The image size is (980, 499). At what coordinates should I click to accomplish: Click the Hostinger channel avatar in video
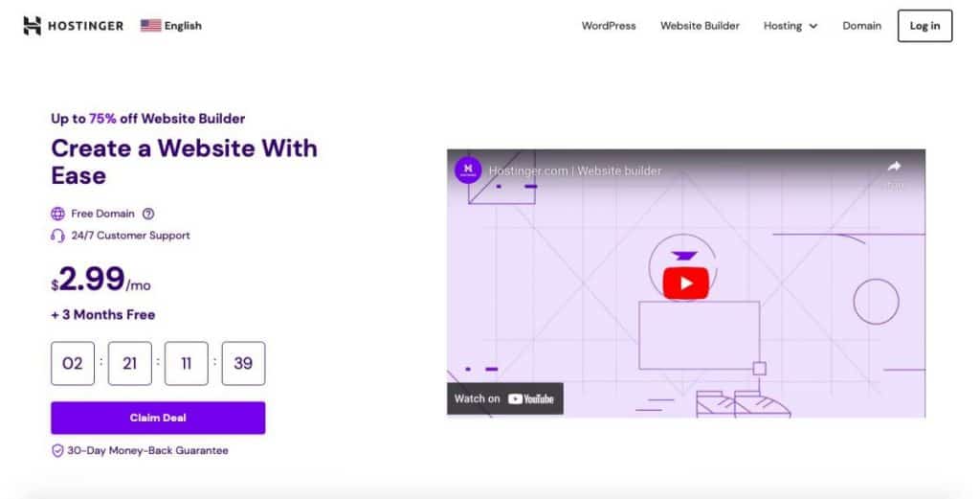pyautogui.click(x=468, y=170)
